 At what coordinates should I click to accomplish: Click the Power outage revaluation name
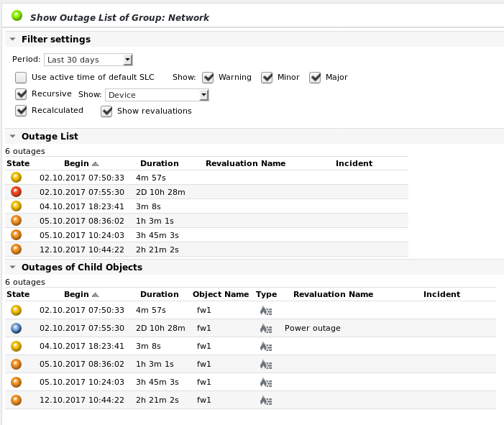tap(312, 329)
